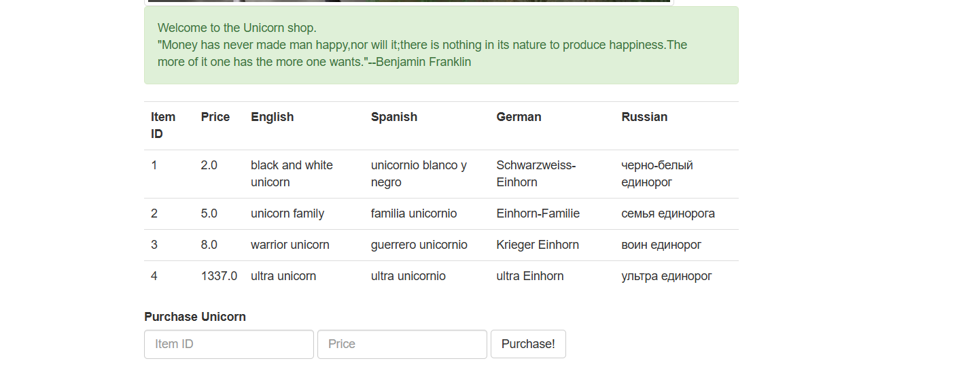Click the Krieger Einhorn cell

[x=538, y=245]
